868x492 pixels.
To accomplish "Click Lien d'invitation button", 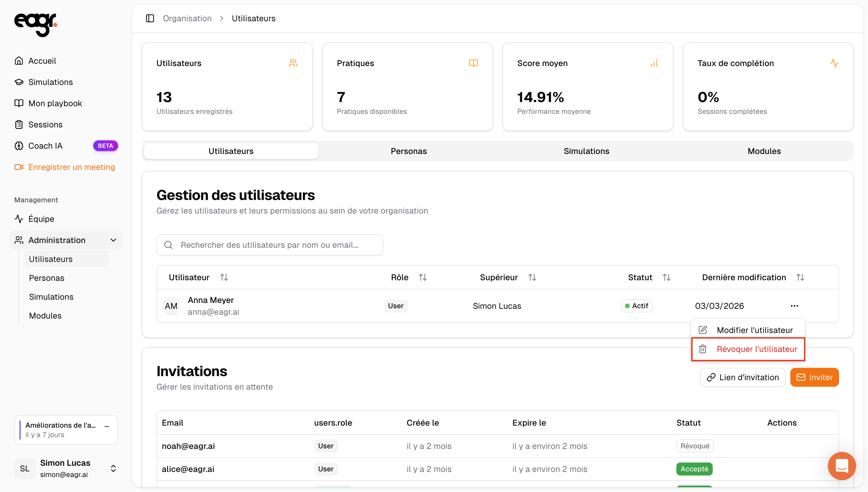I will [743, 377].
